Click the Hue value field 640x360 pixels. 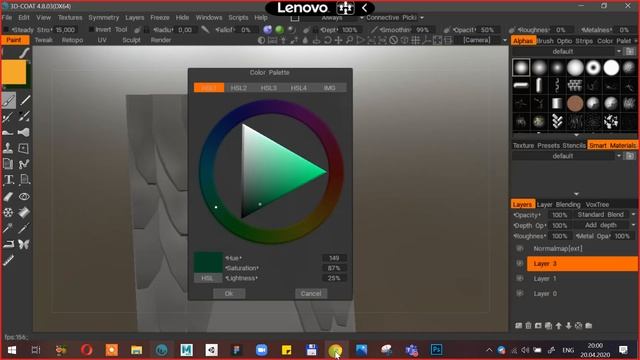coord(334,258)
